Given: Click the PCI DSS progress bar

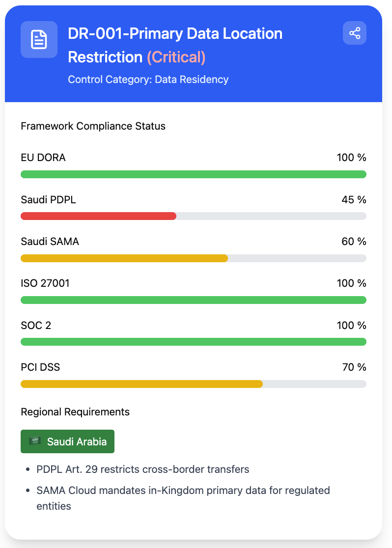Looking at the screenshot, I should tap(141, 384).
